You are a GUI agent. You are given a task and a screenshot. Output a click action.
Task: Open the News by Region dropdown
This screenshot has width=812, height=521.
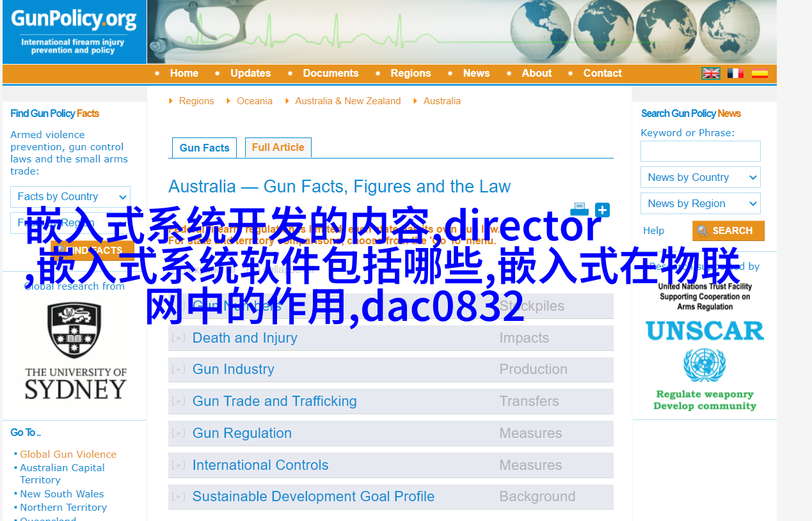point(701,203)
